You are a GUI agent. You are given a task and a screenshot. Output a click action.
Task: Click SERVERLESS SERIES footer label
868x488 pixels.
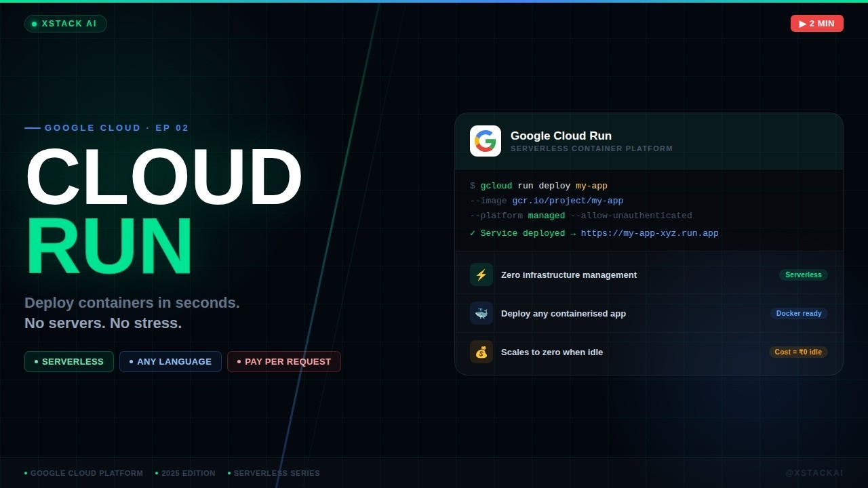(277, 473)
